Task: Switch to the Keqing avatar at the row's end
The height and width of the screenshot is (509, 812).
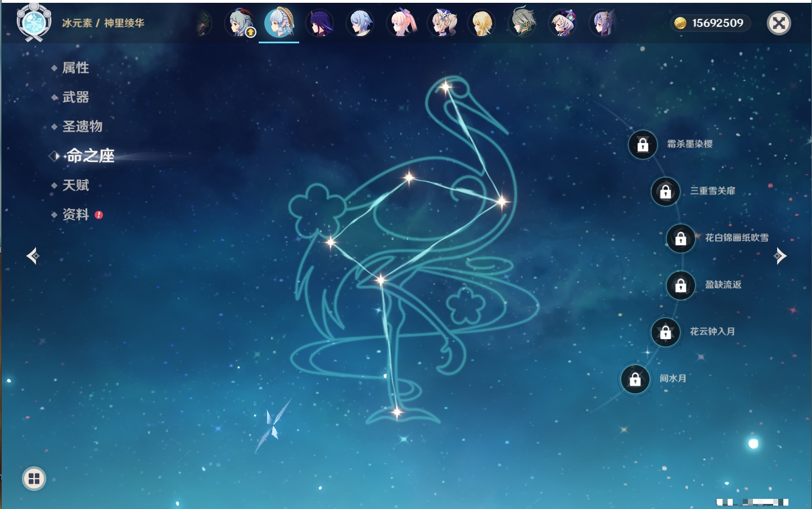Action: (x=603, y=23)
